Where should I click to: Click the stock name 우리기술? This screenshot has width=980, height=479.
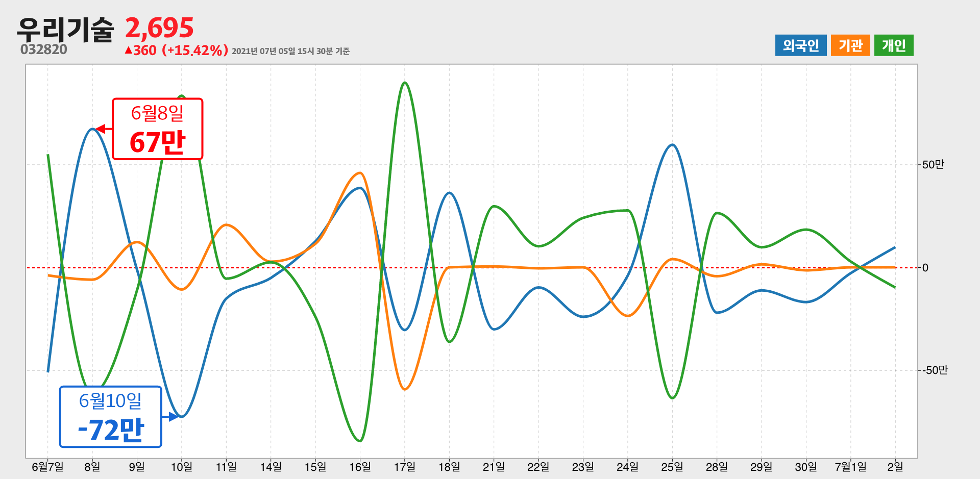(65, 29)
